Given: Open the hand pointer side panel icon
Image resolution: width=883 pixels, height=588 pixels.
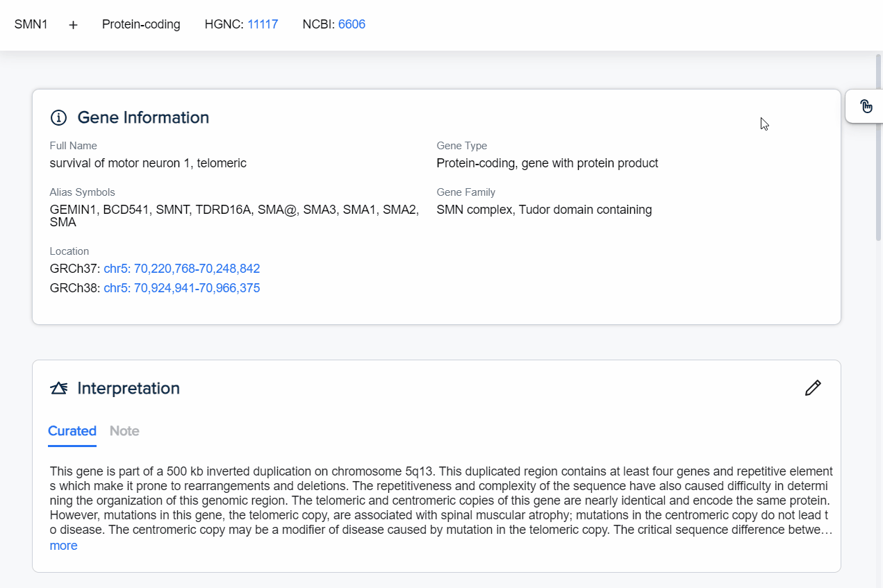Looking at the screenshot, I should pyautogui.click(x=866, y=106).
